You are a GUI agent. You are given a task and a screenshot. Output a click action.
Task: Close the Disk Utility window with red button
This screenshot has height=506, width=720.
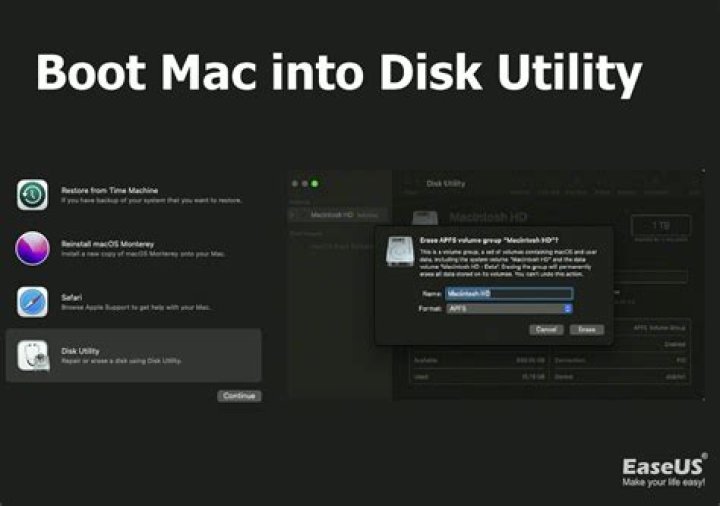294,184
